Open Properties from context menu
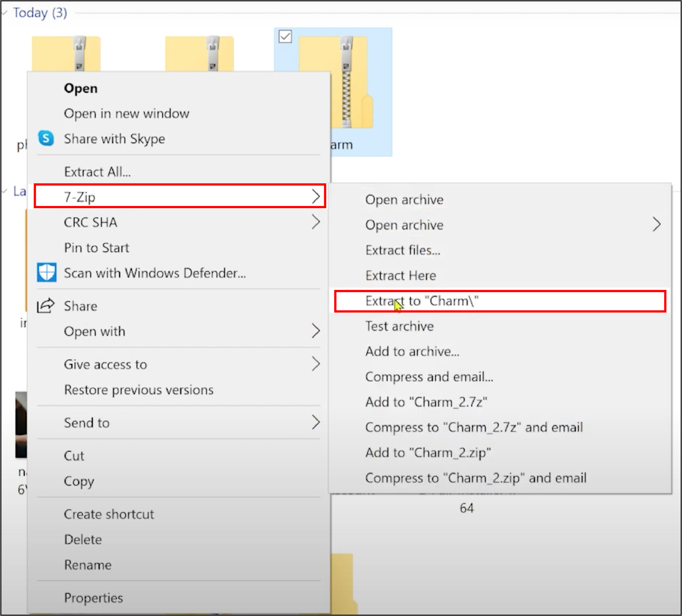 point(179,598)
